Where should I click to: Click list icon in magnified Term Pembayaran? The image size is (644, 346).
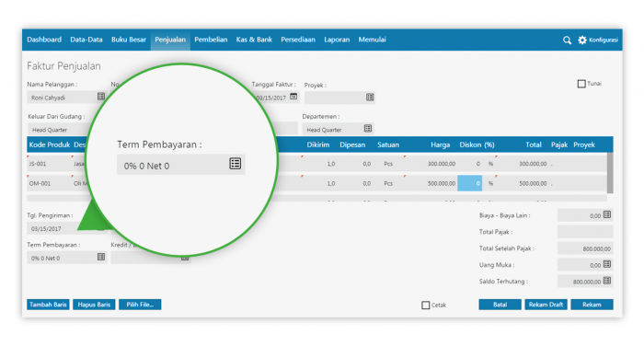point(236,164)
